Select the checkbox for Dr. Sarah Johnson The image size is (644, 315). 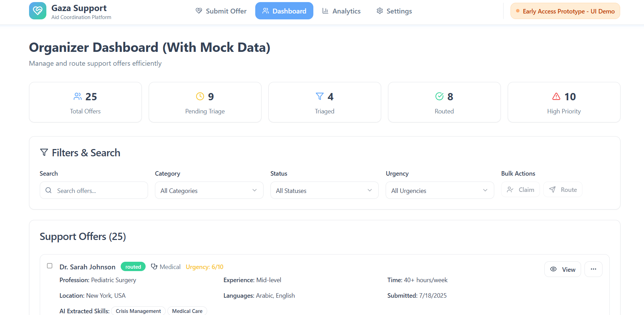point(50,266)
